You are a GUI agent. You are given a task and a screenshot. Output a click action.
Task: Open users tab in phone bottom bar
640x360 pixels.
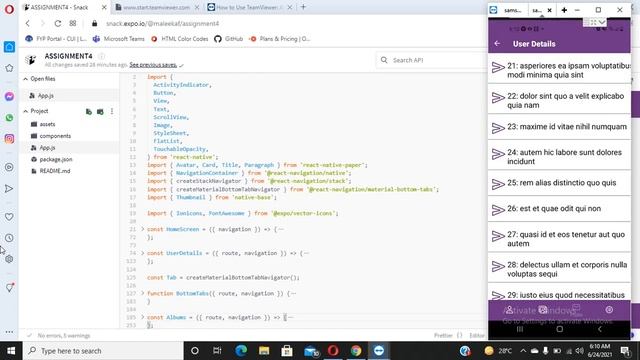tap(509, 310)
